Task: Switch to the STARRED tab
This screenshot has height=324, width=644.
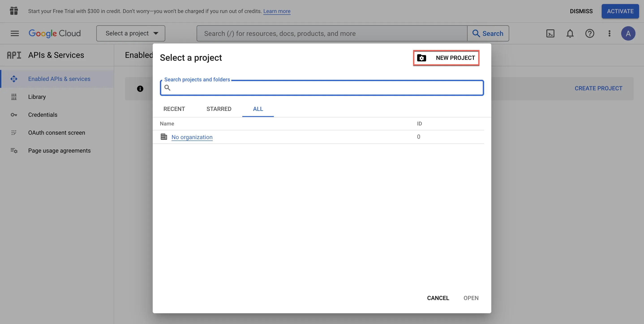Action: [219, 109]
